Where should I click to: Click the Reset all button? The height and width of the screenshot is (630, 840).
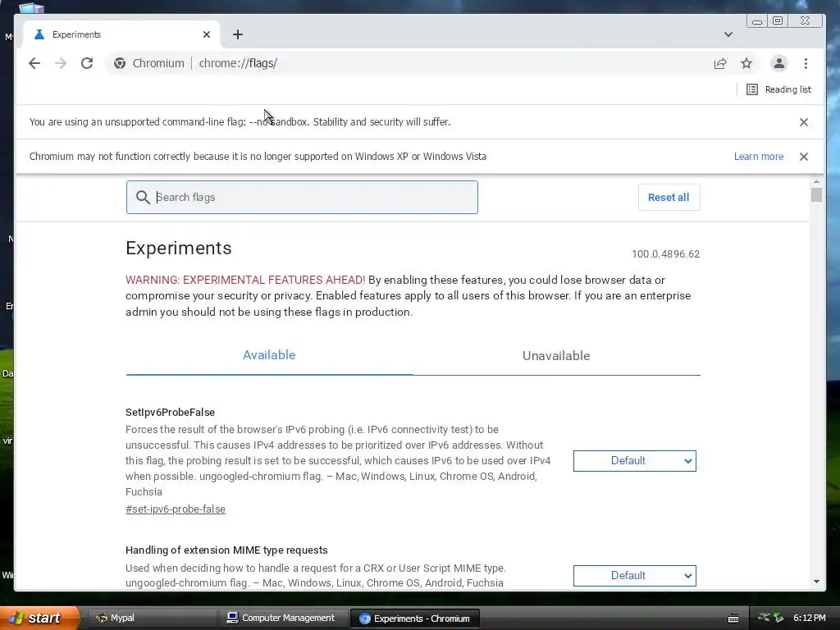[669, 197]
